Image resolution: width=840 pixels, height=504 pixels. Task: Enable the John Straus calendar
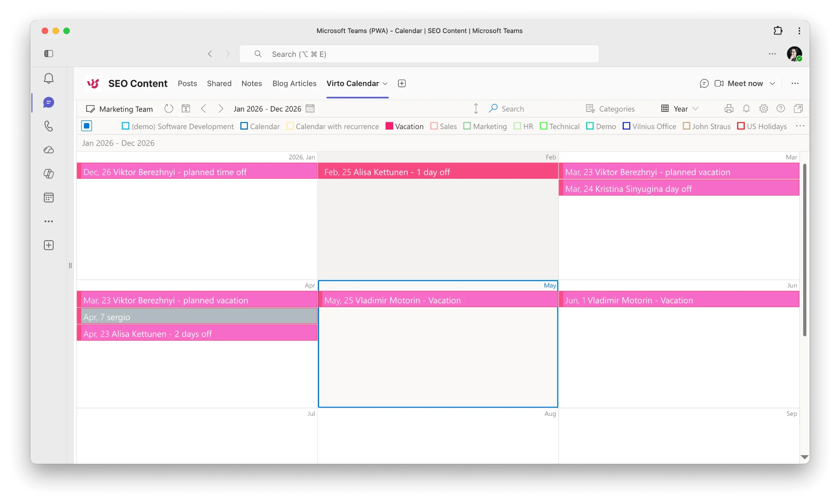[687, 126]
